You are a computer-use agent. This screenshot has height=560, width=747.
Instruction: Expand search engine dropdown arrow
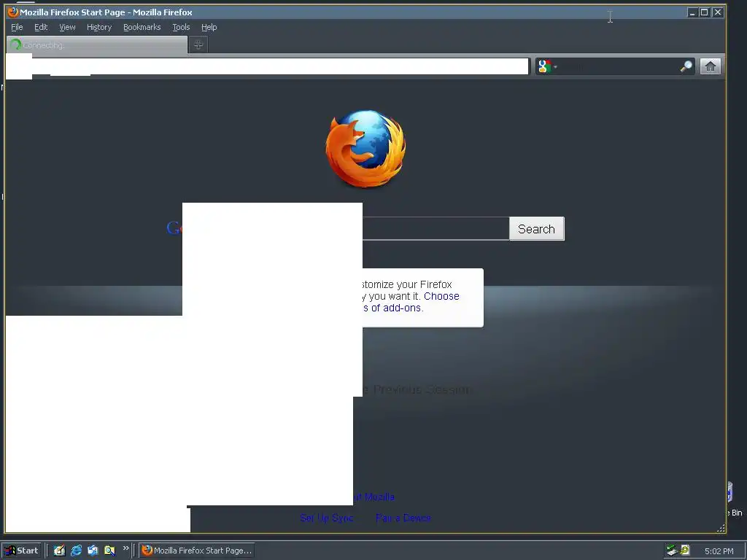click(x=555, y=66)
